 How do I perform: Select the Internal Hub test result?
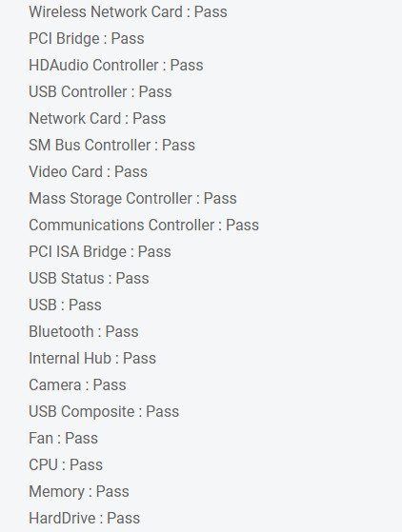point(92,358)
